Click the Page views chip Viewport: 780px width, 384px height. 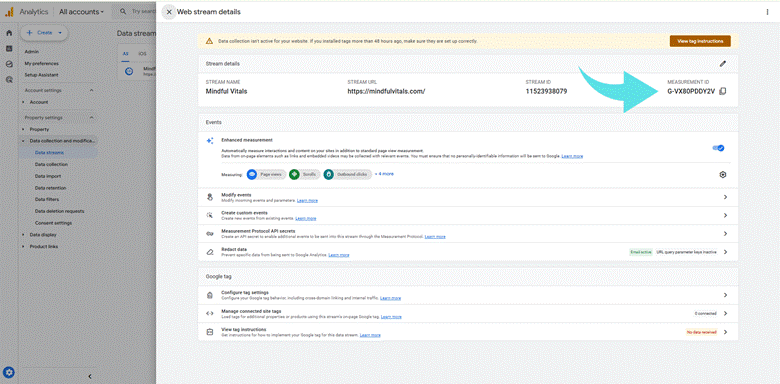[266, 175]
